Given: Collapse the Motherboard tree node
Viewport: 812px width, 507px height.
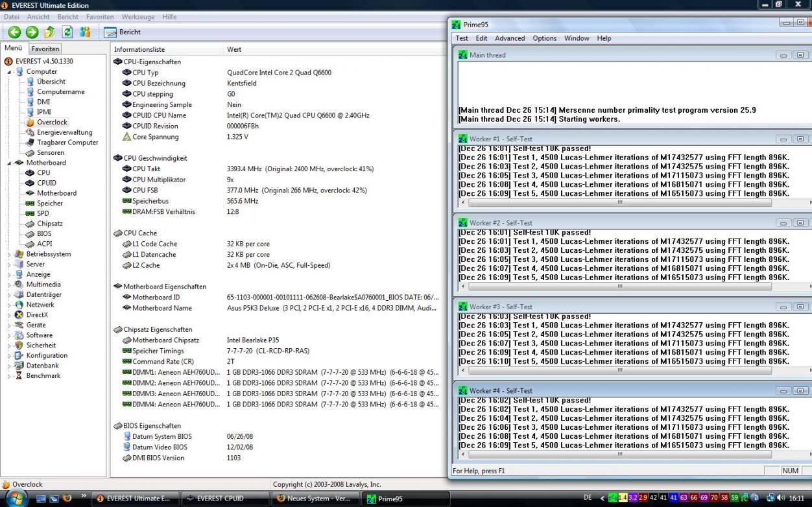Looking at the screenshot, I should point(9,163).
